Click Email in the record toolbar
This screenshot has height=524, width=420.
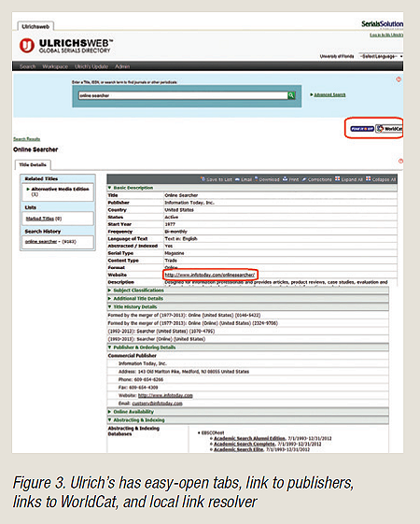click(x=244, y=179)
